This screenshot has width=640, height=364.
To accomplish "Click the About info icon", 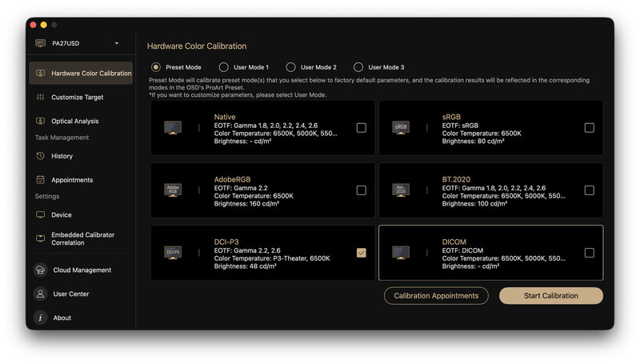I will click(x=40, y=318).
